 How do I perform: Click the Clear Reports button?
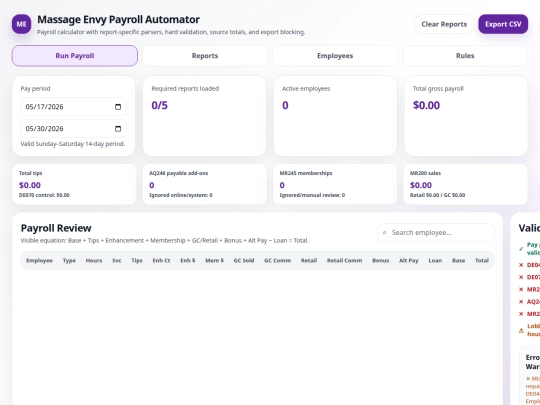[x=444, y=24]
